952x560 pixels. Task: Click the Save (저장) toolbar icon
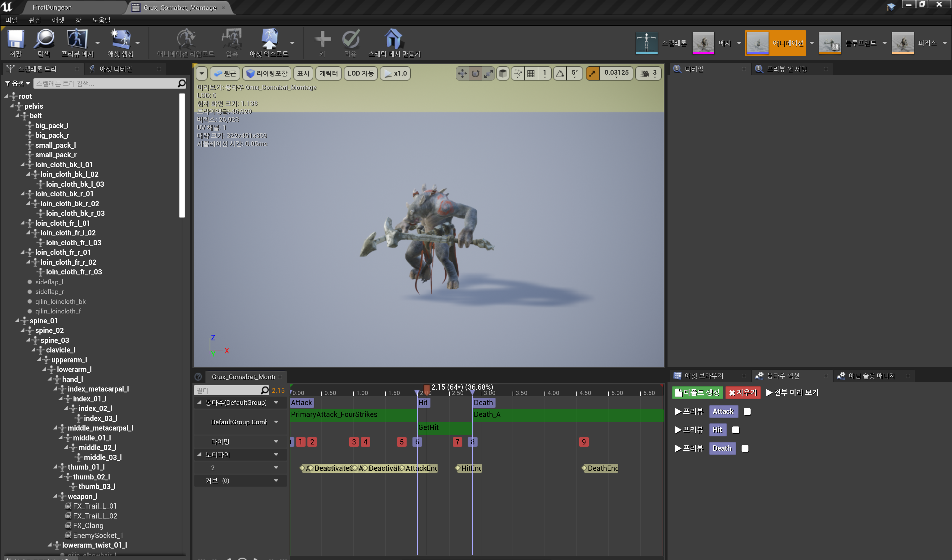[15, 39]
